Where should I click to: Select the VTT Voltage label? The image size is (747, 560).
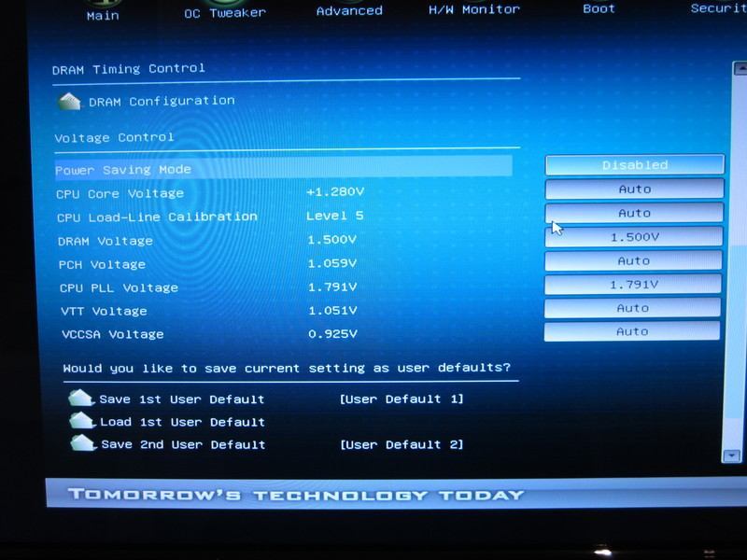point(104,311)
